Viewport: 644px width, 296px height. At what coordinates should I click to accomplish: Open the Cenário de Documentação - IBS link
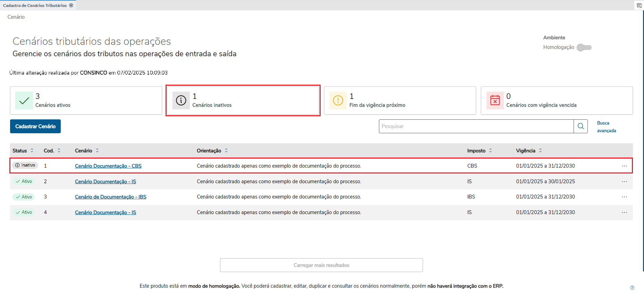pos(110,197)
